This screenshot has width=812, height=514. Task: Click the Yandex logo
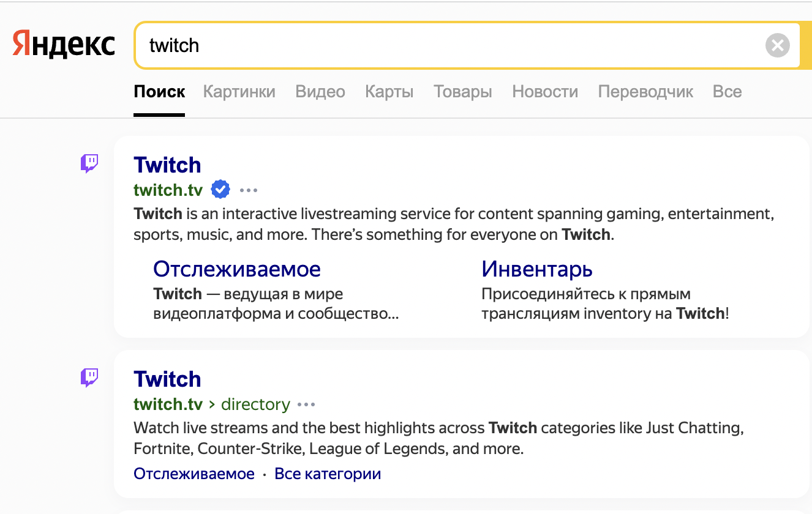(x=64, y=45)
